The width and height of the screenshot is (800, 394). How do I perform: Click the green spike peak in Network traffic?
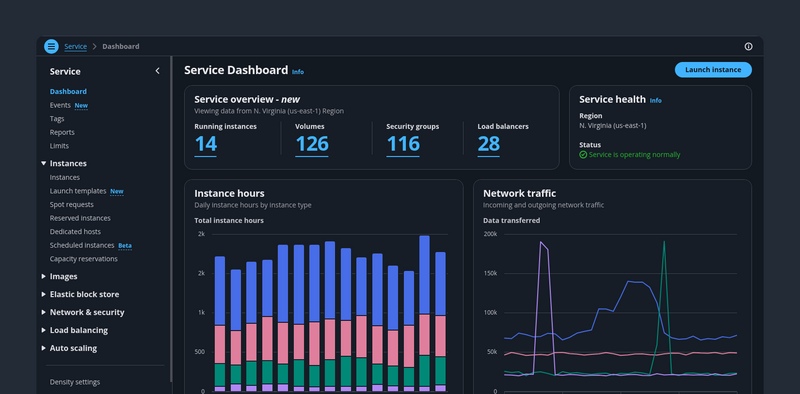pos(664,242)
